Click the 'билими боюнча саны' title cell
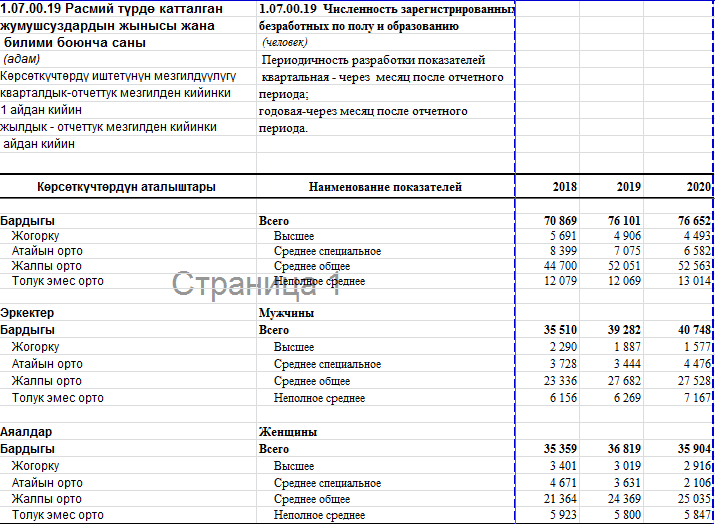715x524 pixels. point(128,42)
